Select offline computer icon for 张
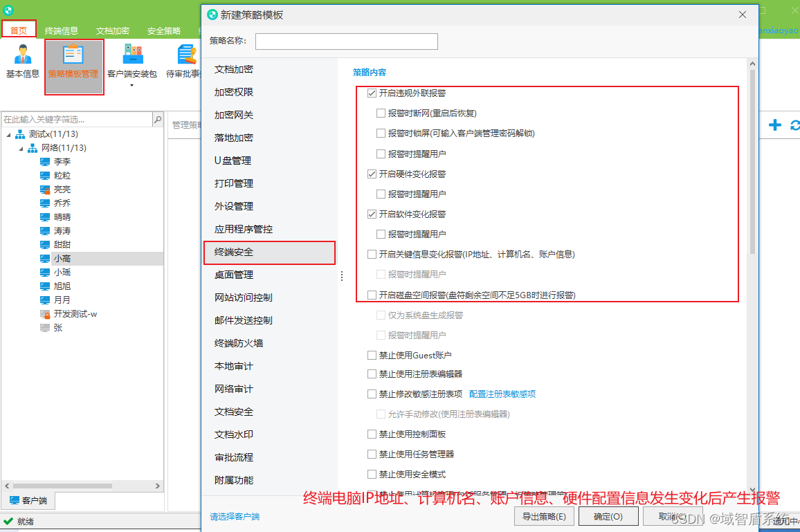The height and width of the screenshot is (532, 800). point(45,328)
